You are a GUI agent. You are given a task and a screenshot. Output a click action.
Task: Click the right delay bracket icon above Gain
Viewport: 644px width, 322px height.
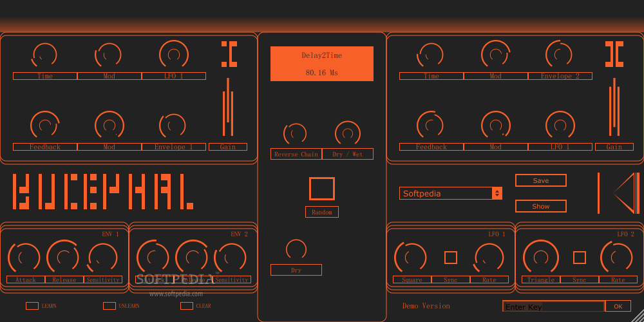pyautogui.click(x=614, y=54)
